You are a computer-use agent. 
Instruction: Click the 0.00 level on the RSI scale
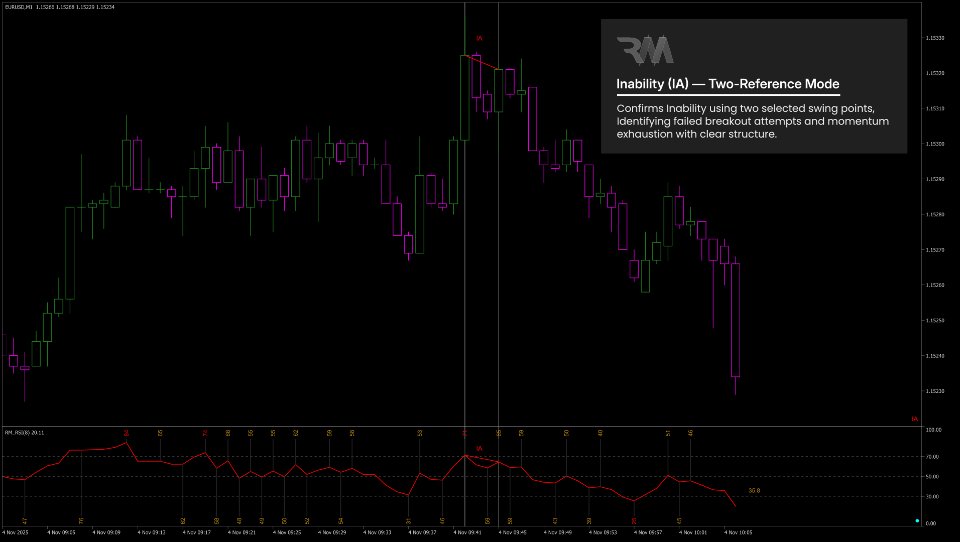931,523
